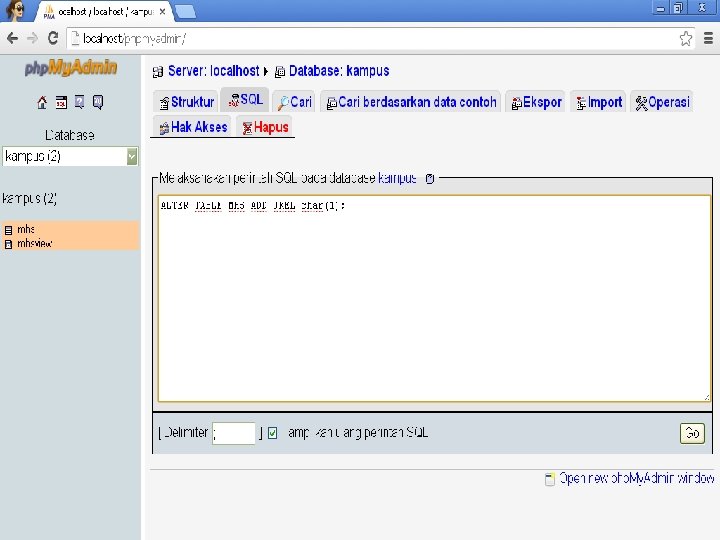Screen dimensions: 720x540
Task: Click into the SQL query text area
Action: (434, 298)
